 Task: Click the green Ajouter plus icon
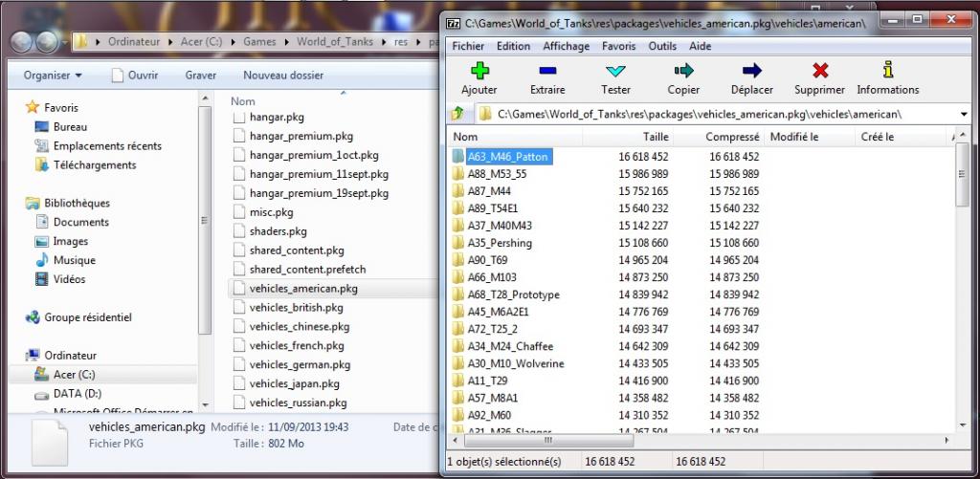pos(479,71)
